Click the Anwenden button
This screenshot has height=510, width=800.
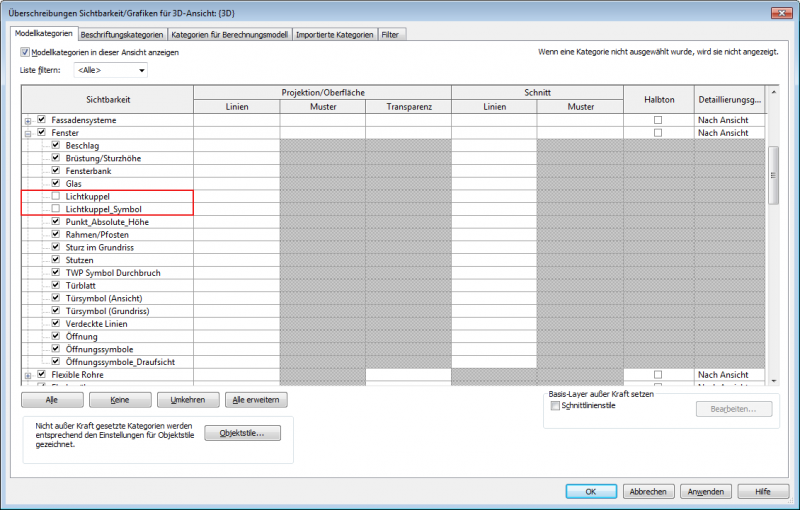click(x=706, y=492)
